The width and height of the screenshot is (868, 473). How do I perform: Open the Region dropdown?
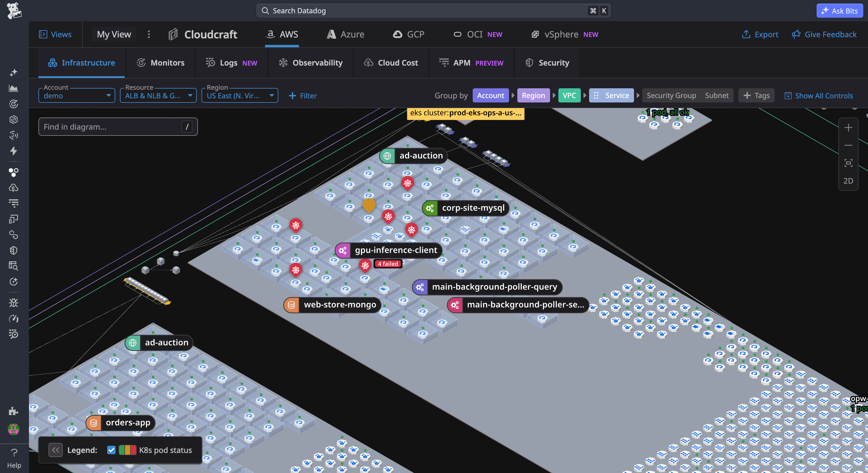240,95
